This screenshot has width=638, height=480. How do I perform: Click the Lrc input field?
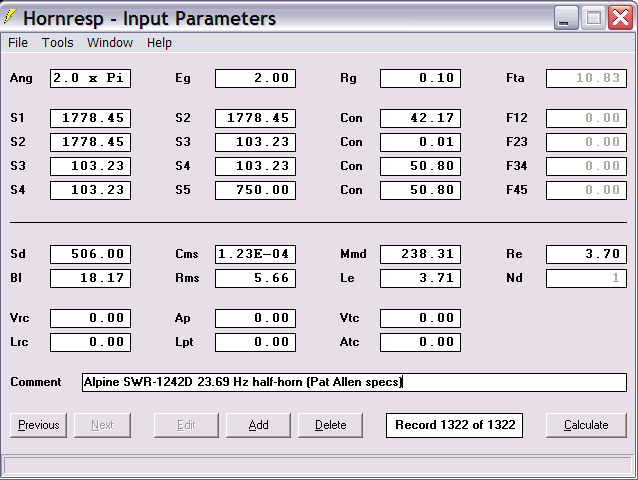tap(90, 342)
